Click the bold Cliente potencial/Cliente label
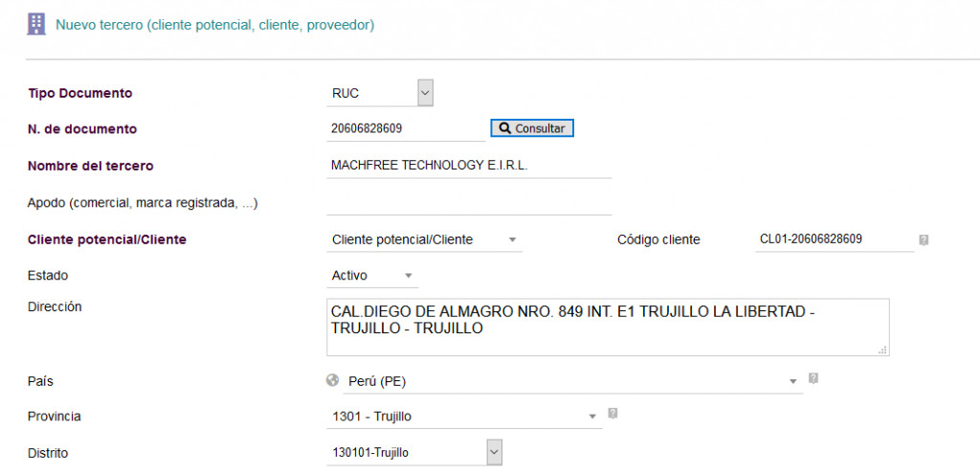The image size is (980, 476). click(107, 239)
